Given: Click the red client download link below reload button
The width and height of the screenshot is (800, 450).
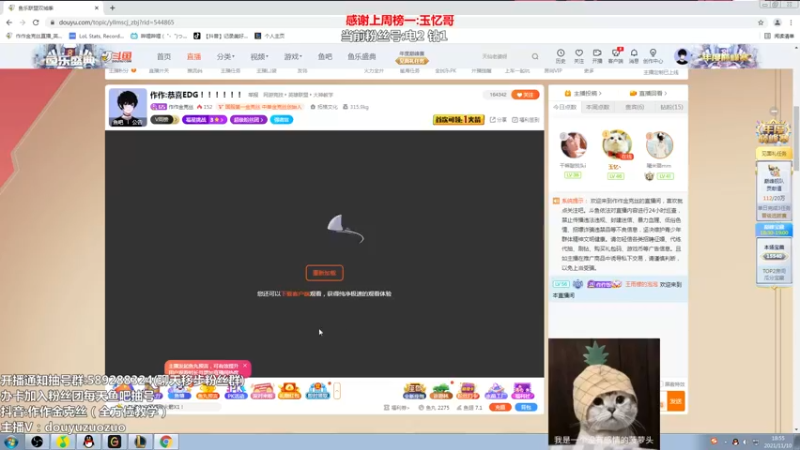Looking at the screenshot, I should tap(296, 294).
